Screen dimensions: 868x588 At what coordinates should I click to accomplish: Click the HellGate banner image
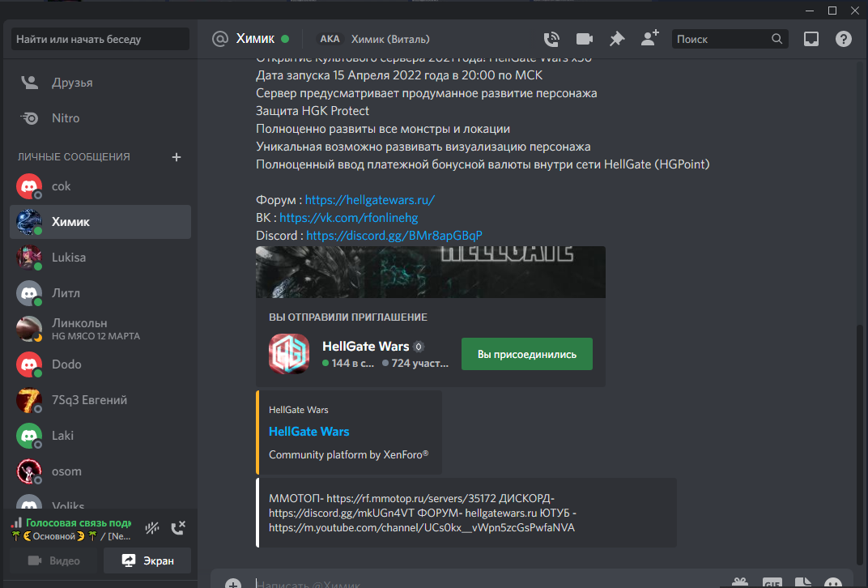(431, 272)
